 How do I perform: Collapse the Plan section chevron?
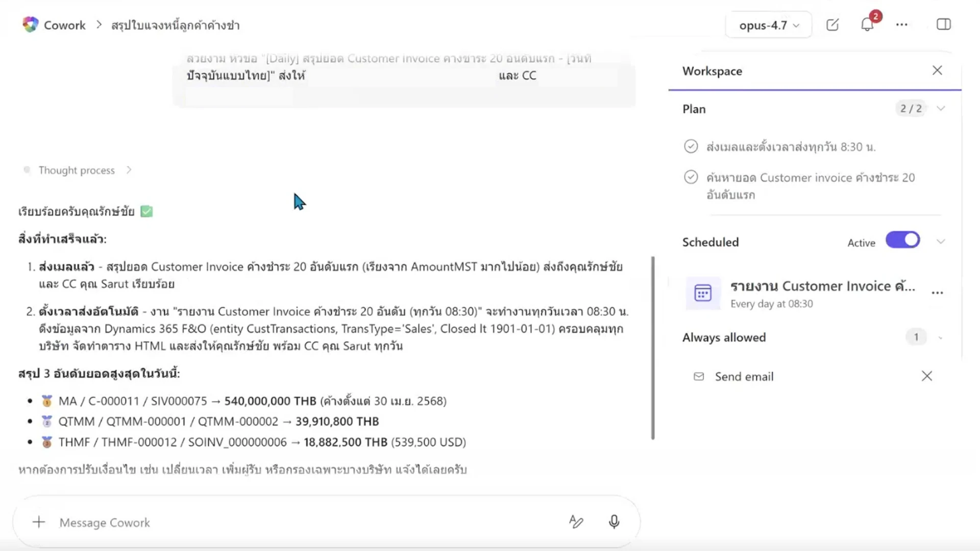[941, 109]
